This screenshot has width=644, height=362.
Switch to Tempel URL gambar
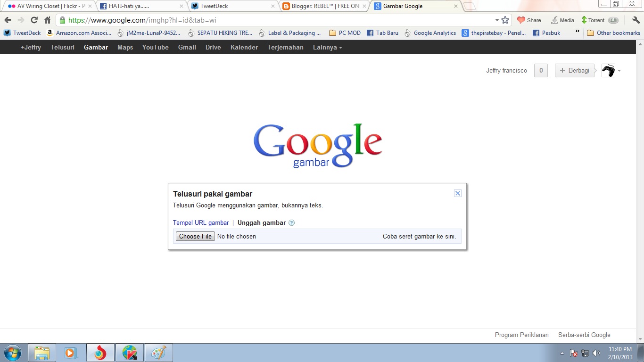tap(201, 223)
